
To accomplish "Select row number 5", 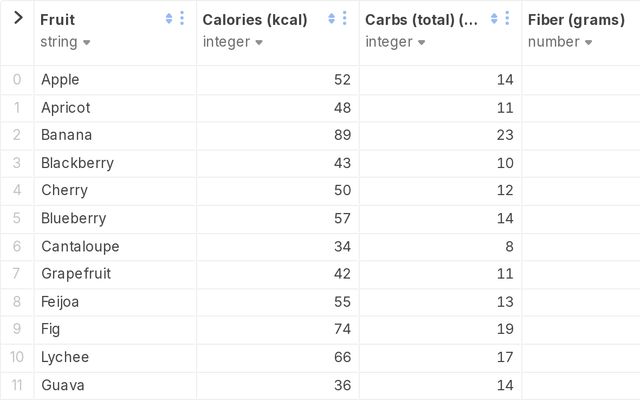I will tap(17, 218).
